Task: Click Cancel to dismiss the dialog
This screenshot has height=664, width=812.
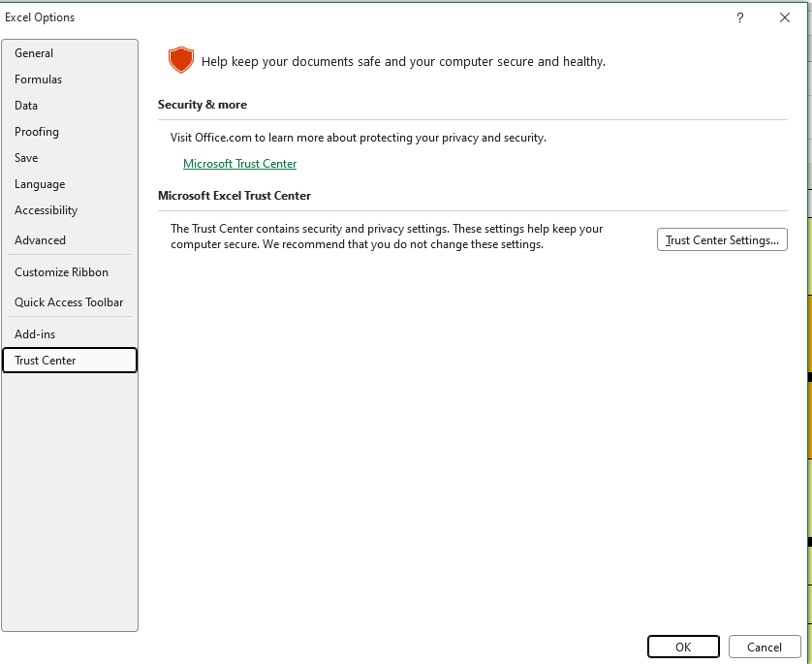Action: coord(765,647)
